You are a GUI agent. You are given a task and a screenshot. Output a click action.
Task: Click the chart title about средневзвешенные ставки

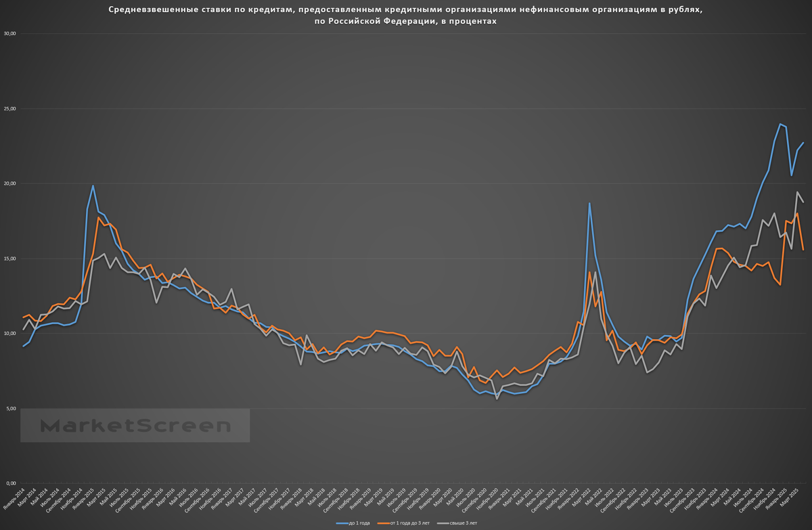405,16
